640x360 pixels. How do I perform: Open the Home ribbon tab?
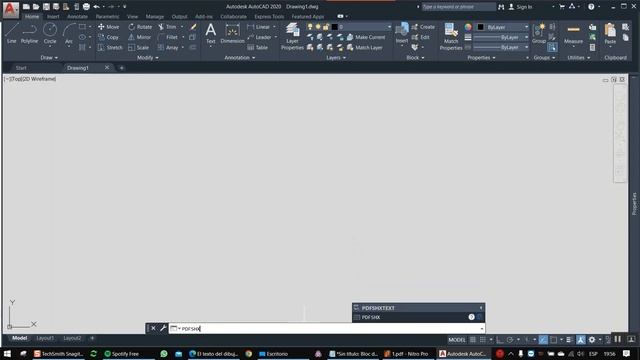tap(32, 17)
